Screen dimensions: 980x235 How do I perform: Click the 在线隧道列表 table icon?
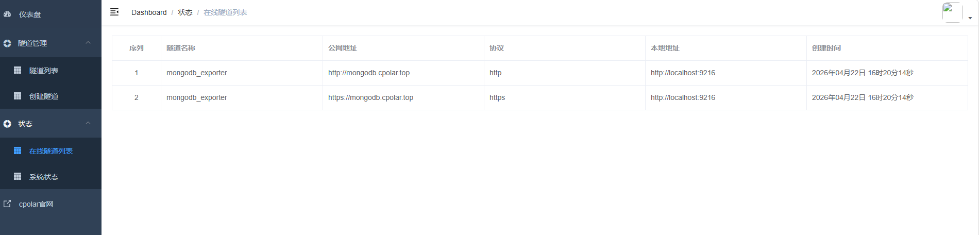[x=18, y=150]
